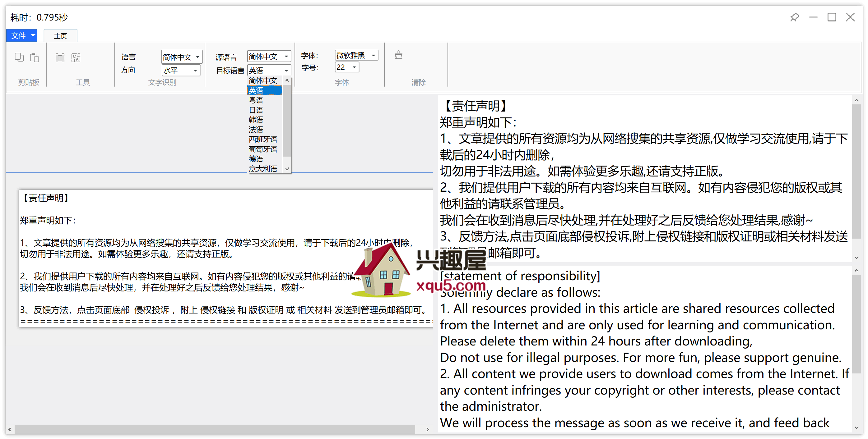Choose 德语 in target language list
Viewport: 868px width, 439px height.
pos(265,159)
